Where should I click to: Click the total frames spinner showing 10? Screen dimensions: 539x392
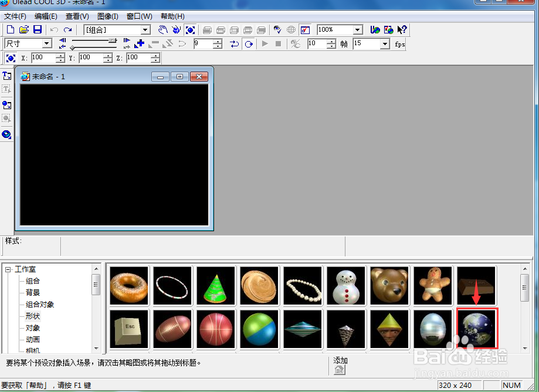point(331,43)
